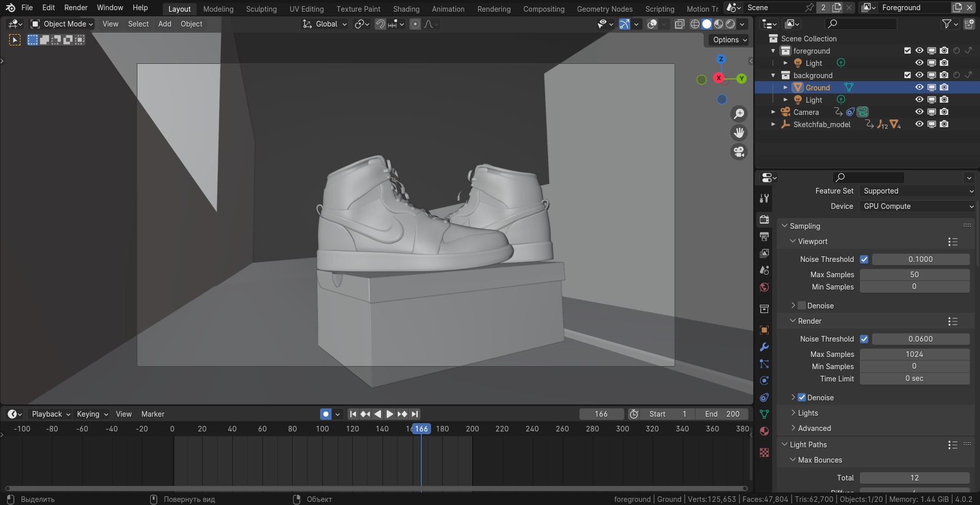
Task: Switch viewport to wireframe shading
Action: tap(695, 24)
